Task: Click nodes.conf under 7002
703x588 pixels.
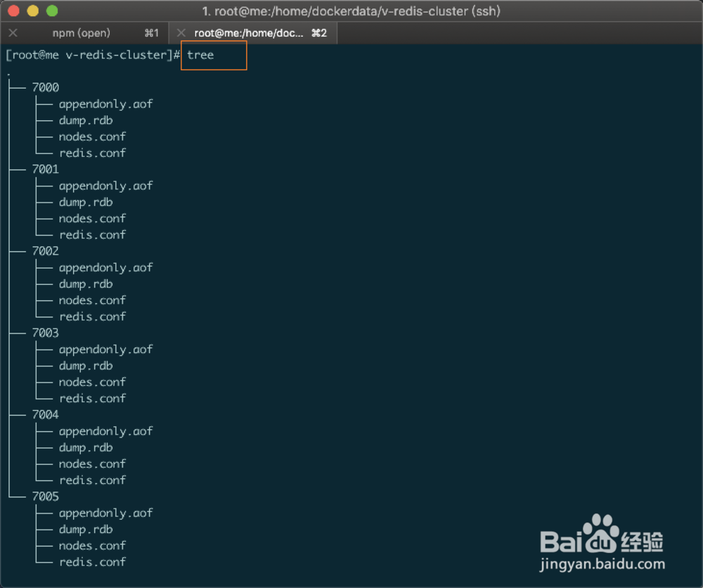Action: [x=92, y=300]
